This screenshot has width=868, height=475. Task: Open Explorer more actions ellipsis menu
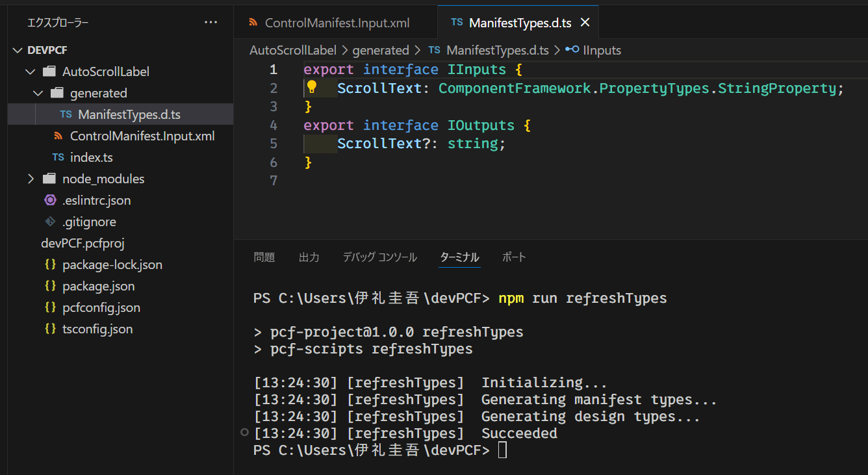pos(211,23)
